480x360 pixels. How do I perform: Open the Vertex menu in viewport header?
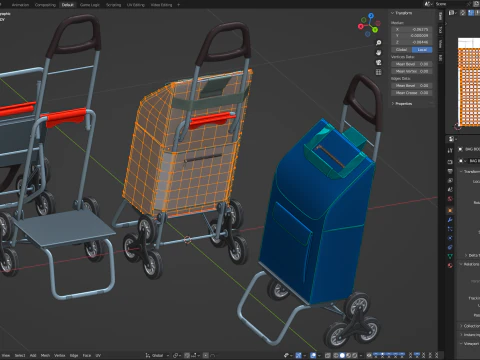pos(59,355)
